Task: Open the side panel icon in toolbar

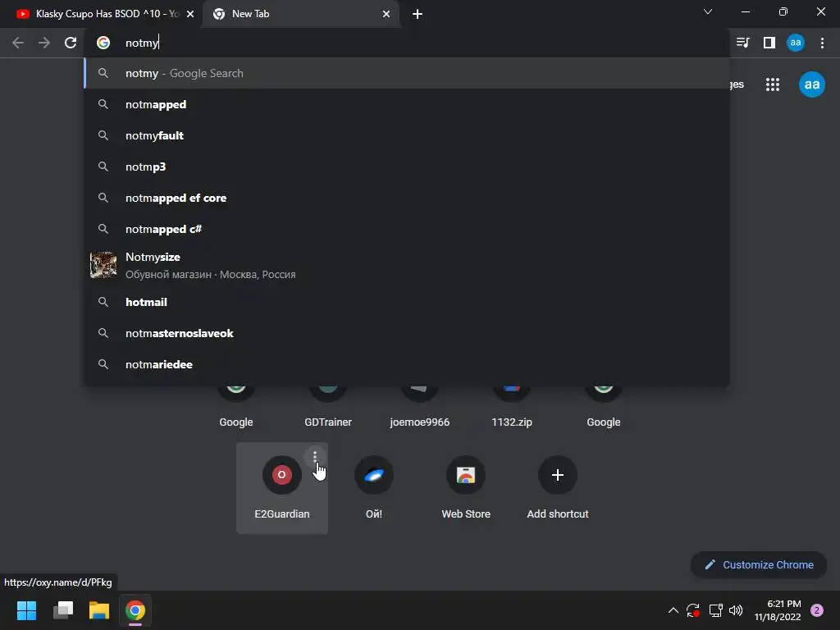Action: pos(769,43)
